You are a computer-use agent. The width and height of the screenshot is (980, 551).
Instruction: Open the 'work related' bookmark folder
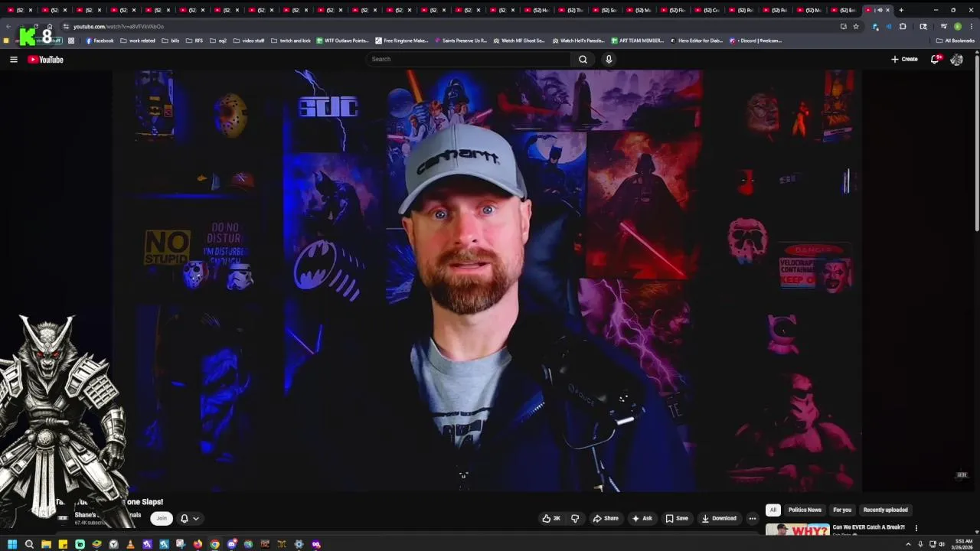(x=137, y=41)
